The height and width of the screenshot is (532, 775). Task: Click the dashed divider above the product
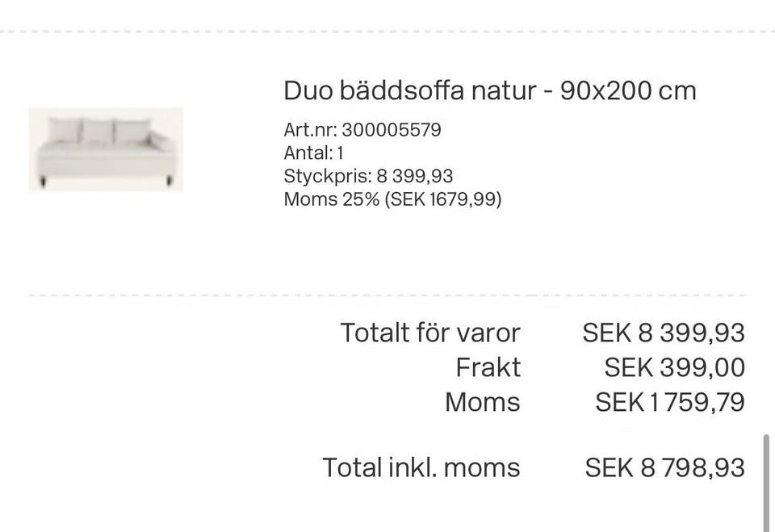(387, 31)
